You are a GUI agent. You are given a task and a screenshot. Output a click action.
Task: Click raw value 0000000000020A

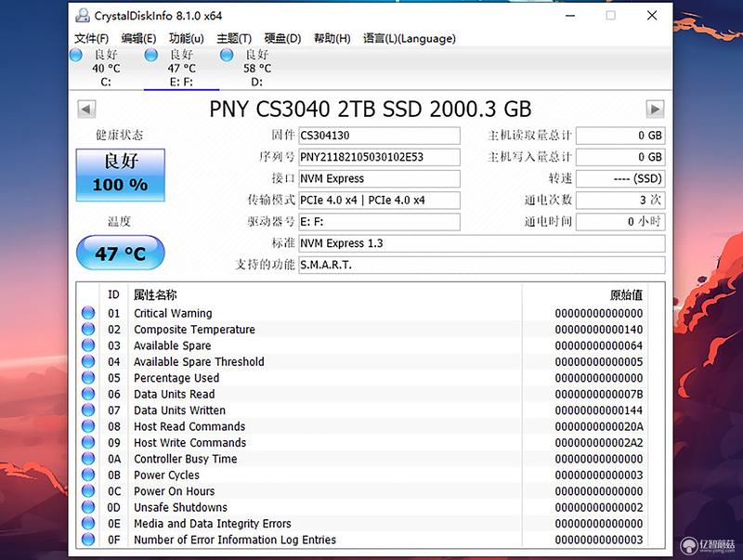[599, 426]
